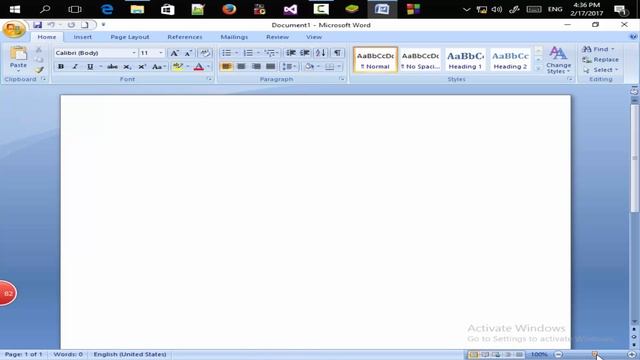Open font size dropdown
The image size is (640, 360).
[x=161, y=53]
